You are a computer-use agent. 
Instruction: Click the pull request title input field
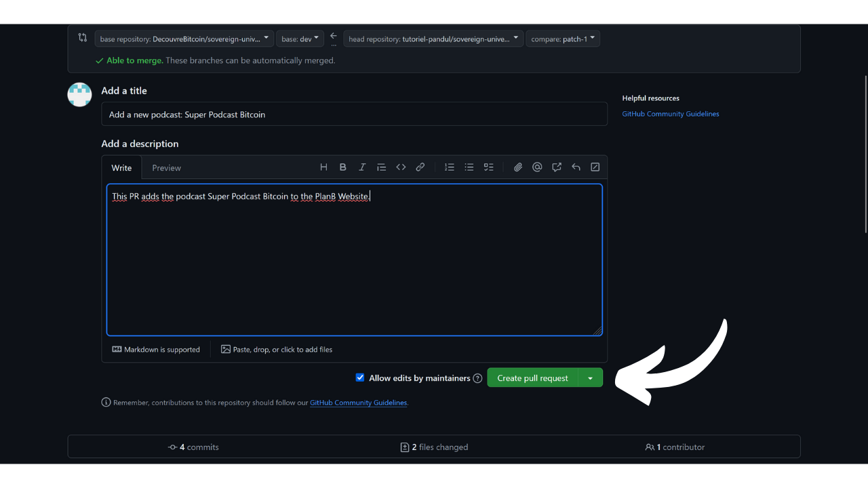coord(354,115)
